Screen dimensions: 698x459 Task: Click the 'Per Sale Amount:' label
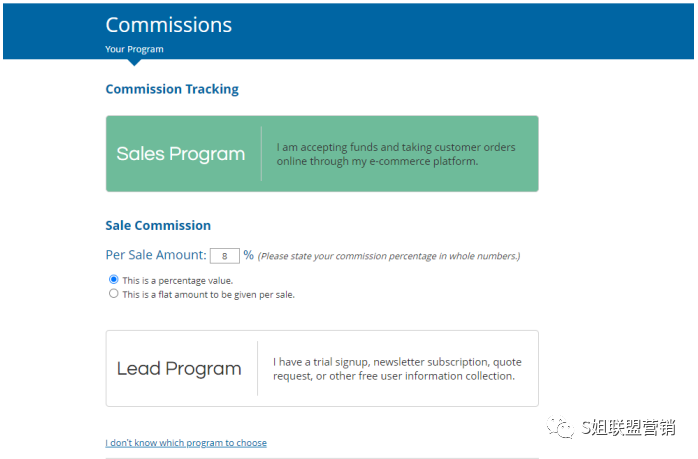(x=156, y=255)
